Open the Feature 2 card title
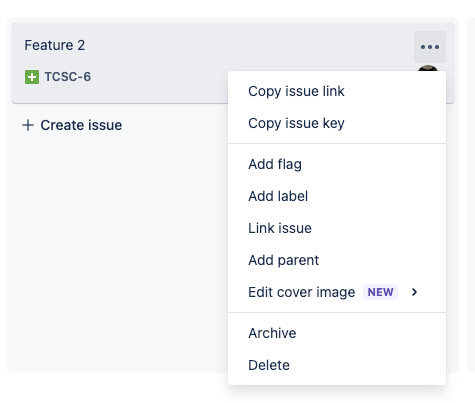The height and width of the screenshot is (403, 475). pos(55,45)
